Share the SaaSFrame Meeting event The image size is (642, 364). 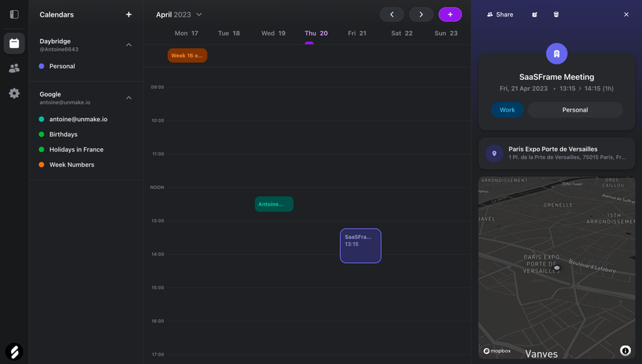coord(500,15)
